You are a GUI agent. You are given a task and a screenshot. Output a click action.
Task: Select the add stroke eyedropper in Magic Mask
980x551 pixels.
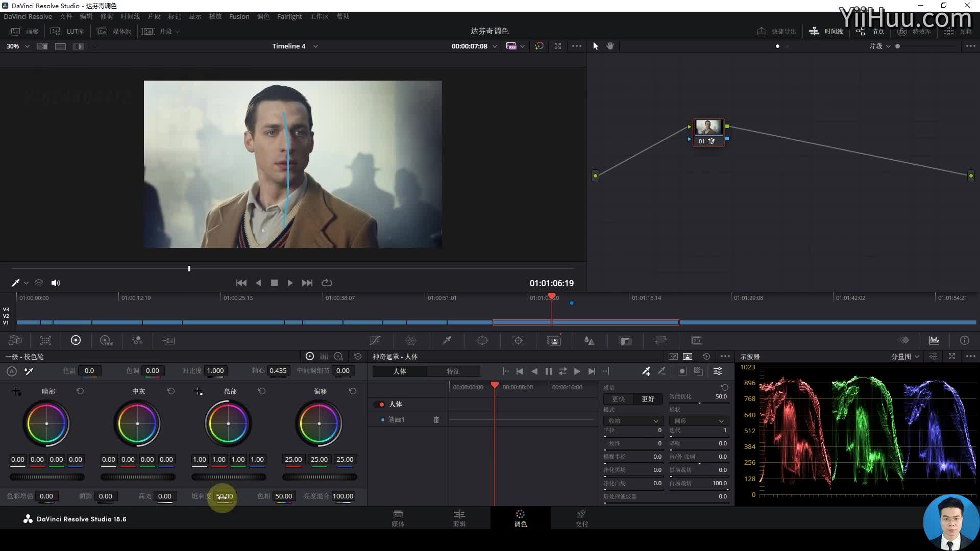(646, 371)
